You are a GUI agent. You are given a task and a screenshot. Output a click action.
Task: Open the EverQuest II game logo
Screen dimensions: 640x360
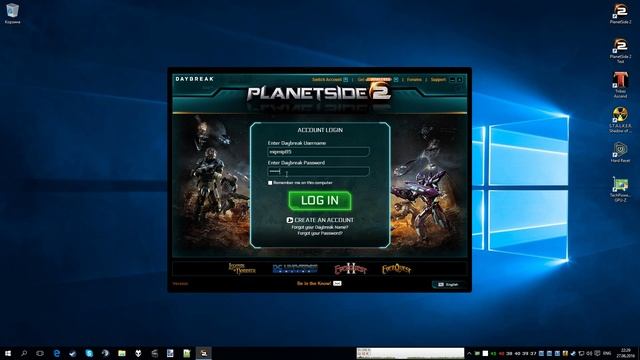350,269
